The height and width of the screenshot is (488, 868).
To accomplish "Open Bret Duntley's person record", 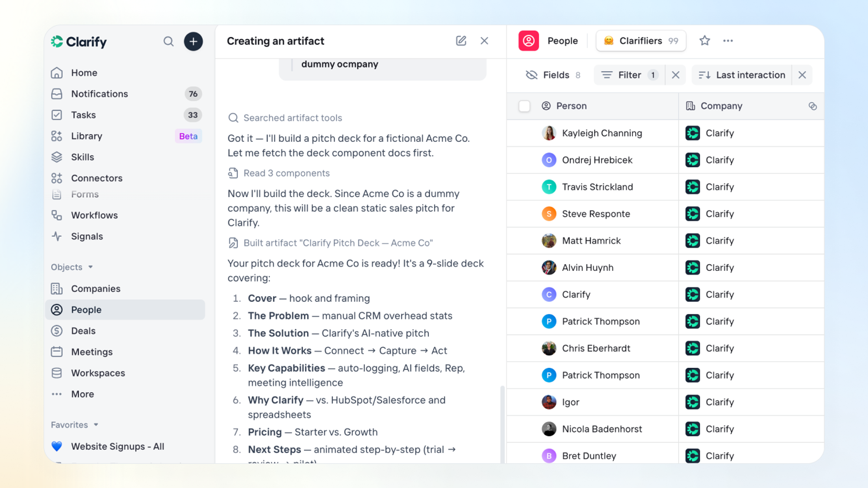I will click(x=589, y=456).
